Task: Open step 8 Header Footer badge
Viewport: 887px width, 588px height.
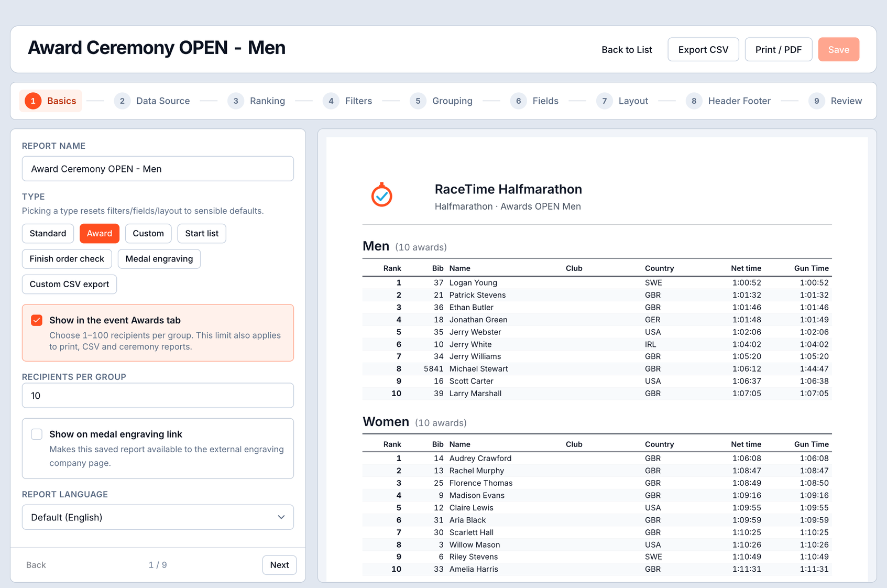Action: [694, 101]
